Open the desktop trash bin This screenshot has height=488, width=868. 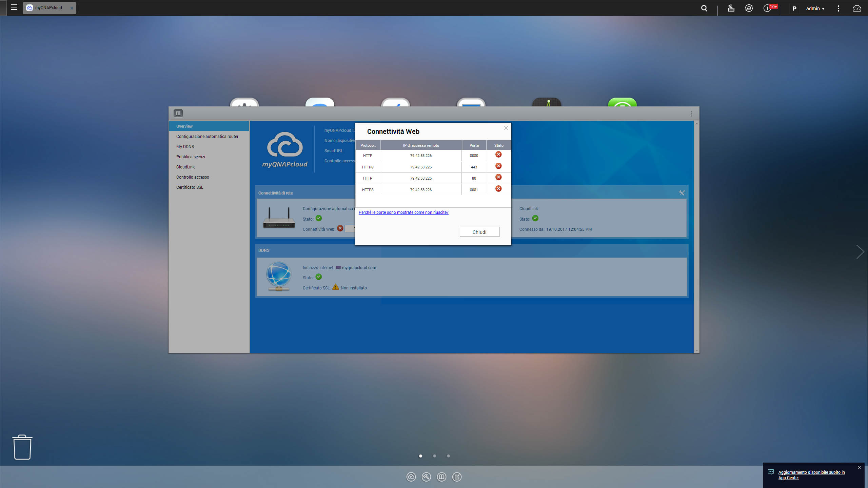tap(22, 447)
